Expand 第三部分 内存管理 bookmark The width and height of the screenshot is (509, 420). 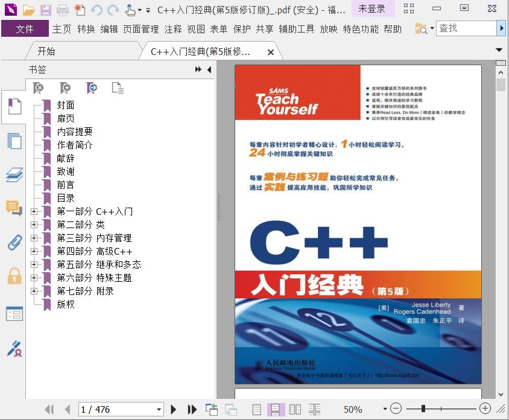pyautogui.click(x=34, y=238)
